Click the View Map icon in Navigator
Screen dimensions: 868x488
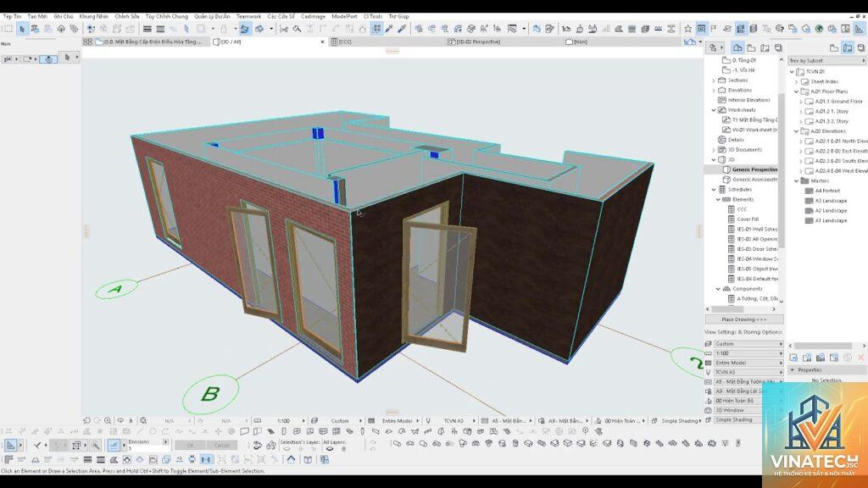(751, 48)
